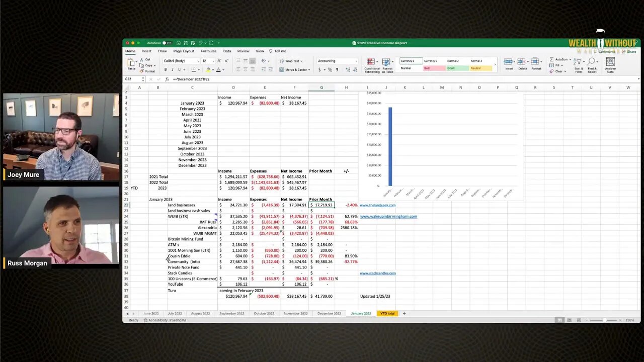Click the Paste clipboard icon
The image size is (644, 362).
point(131,62)
